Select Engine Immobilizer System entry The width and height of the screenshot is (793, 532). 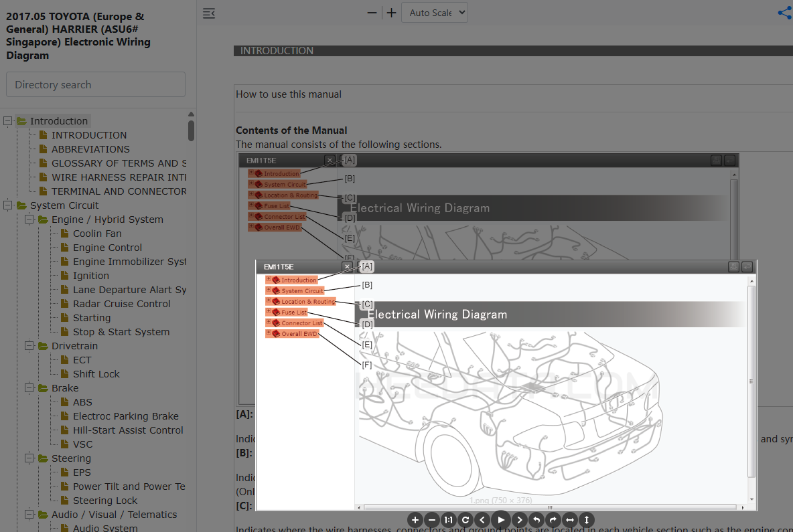pyautogui.click(x=129, y=262)
